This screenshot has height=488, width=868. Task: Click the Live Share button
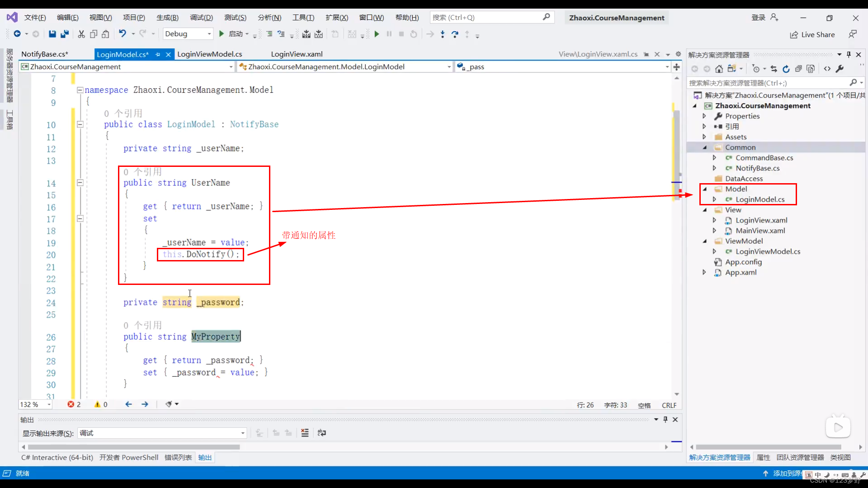tap(812, 35)
